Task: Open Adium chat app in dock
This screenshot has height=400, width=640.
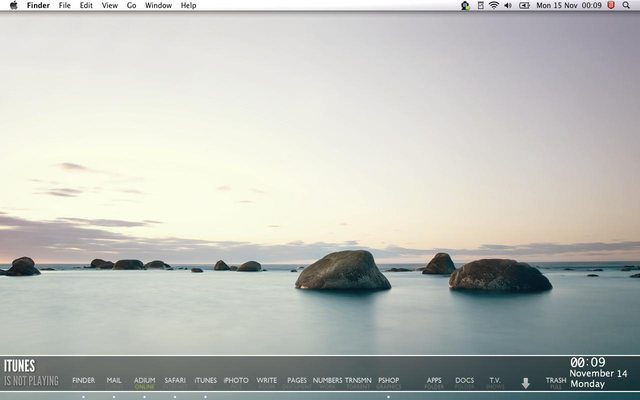Action: 144,381
